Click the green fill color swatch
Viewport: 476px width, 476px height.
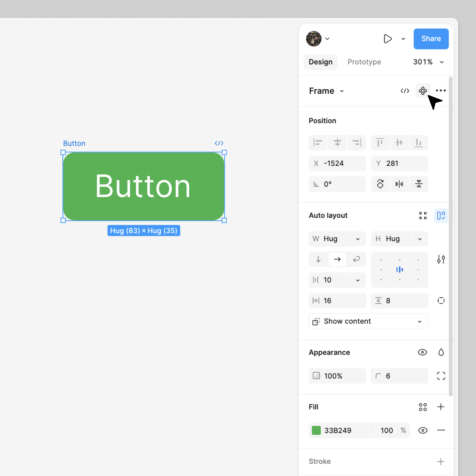click(x=316, y=430)
